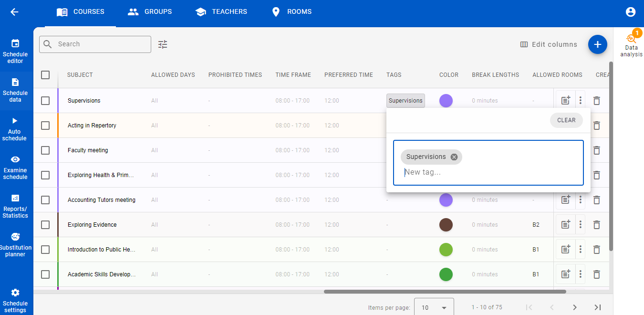Open the Items per page dropdown
The image size is (644, 315).
[434, 307]
